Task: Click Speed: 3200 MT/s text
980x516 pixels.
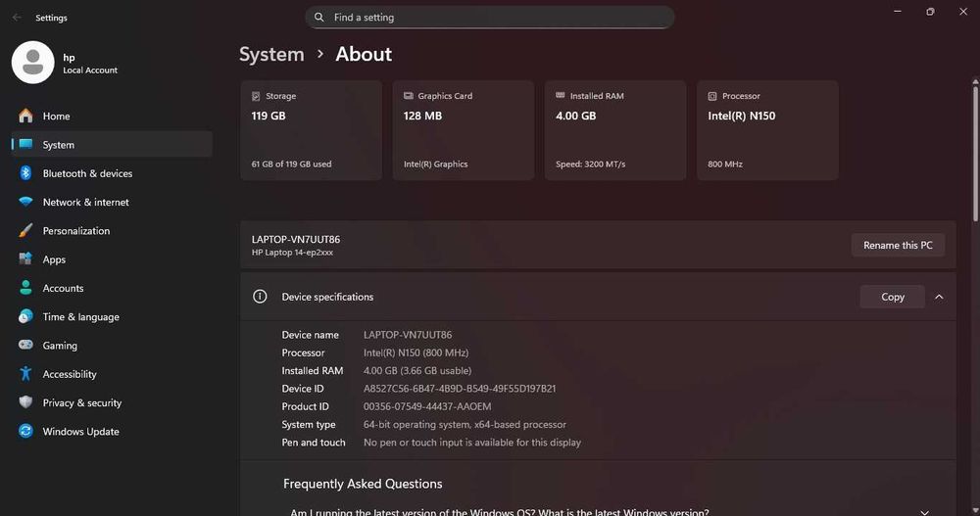Action: (590, 164)
